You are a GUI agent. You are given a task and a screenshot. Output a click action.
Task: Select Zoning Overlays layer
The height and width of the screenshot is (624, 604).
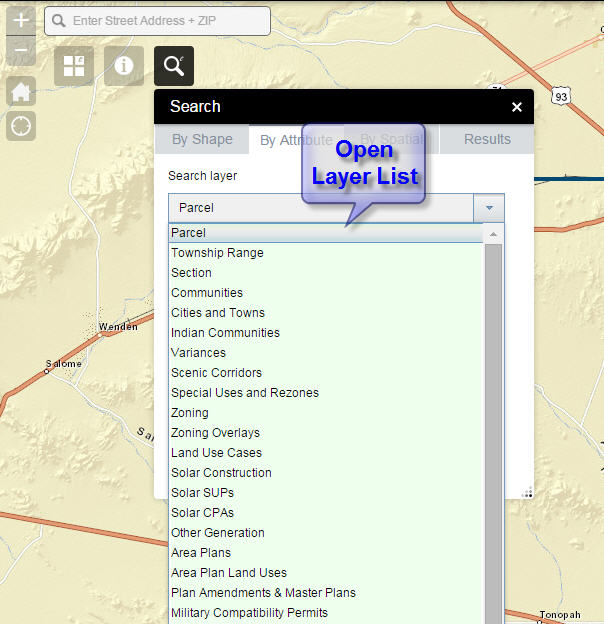(325, 433)
